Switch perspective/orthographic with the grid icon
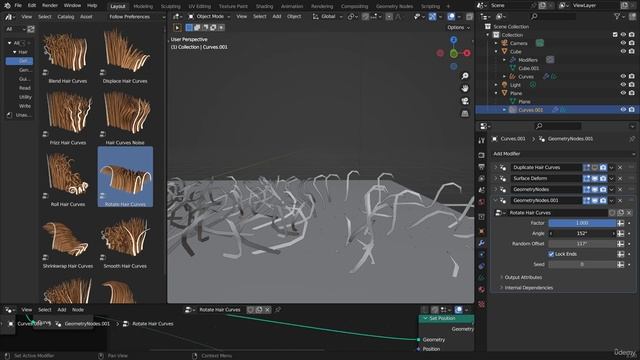The width and height of the screenshot is (640, 360). [x=465, y=113]
